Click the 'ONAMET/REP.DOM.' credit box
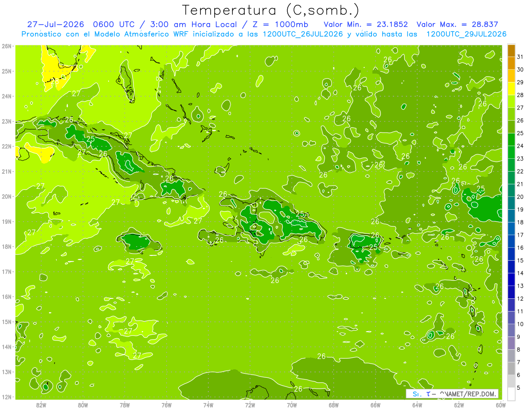 (452, 394)
